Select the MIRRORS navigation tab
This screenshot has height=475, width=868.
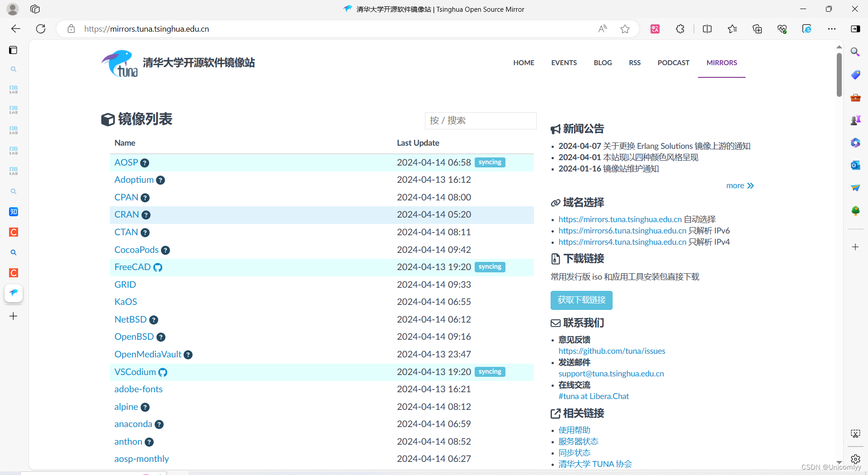tap(722, 63)
